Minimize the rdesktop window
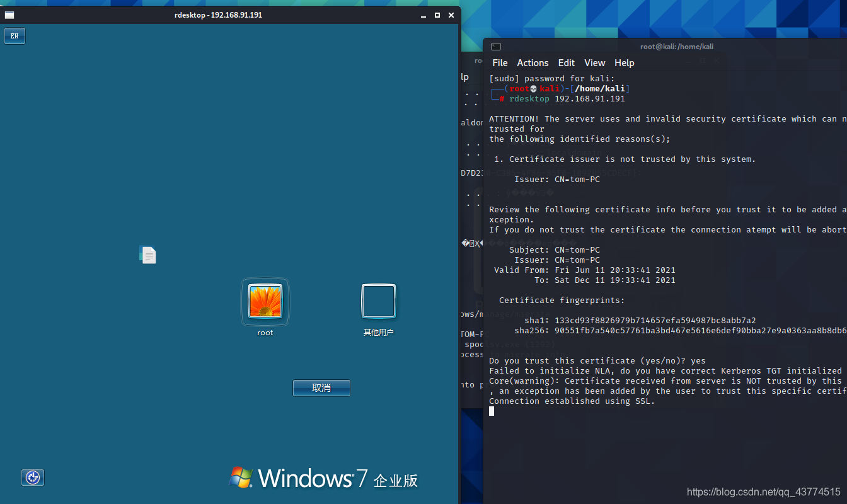This screenshot has height=504, width=847. point(424,15)
